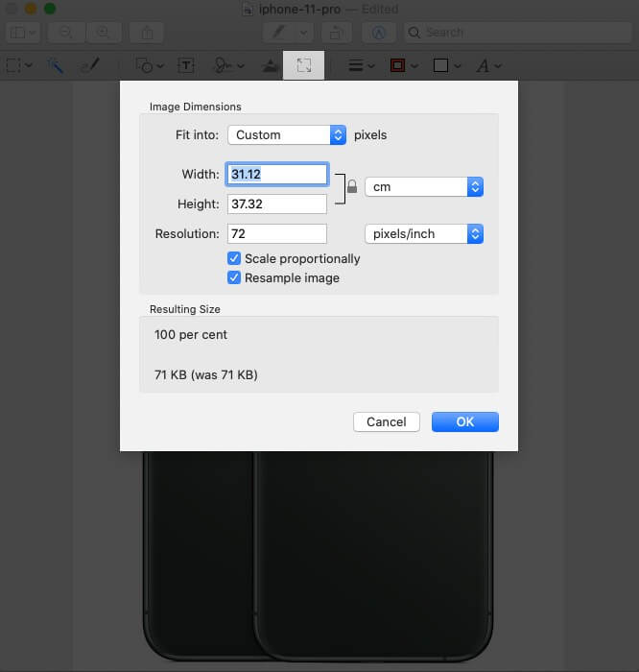Click the '100 per cent' text

click(191, 335)
